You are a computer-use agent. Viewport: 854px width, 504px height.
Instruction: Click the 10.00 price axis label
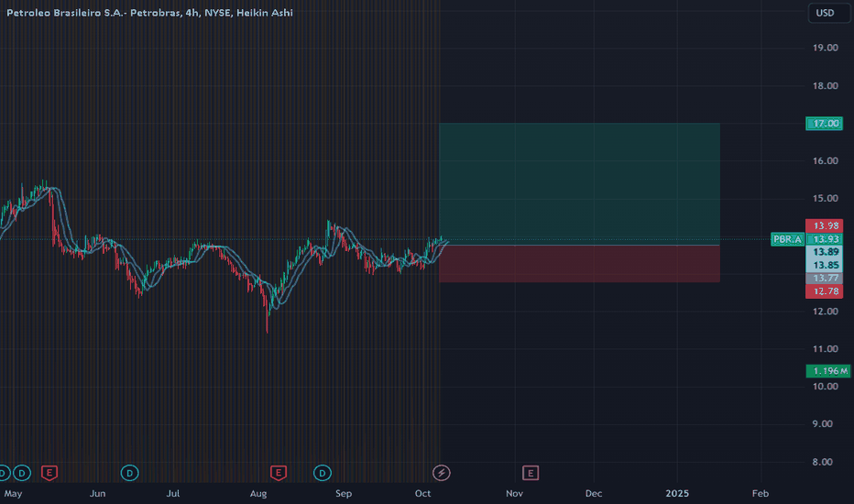pyautogui.click(x=825, y=387)
